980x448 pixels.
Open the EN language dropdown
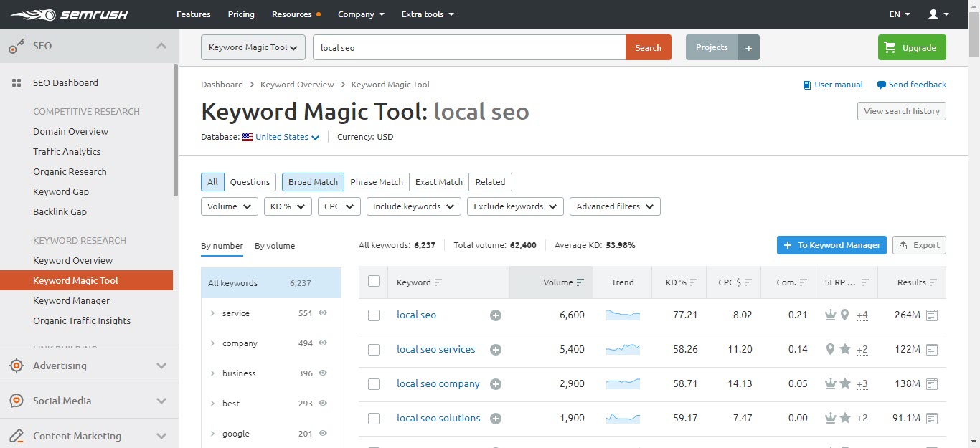click(900, 14)
